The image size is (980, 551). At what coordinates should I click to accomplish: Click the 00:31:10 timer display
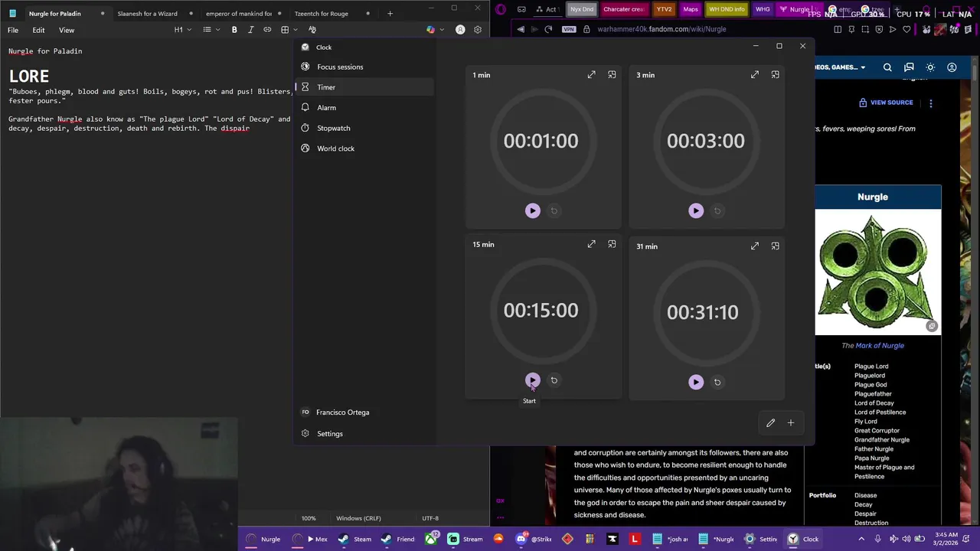pos(703,312)
